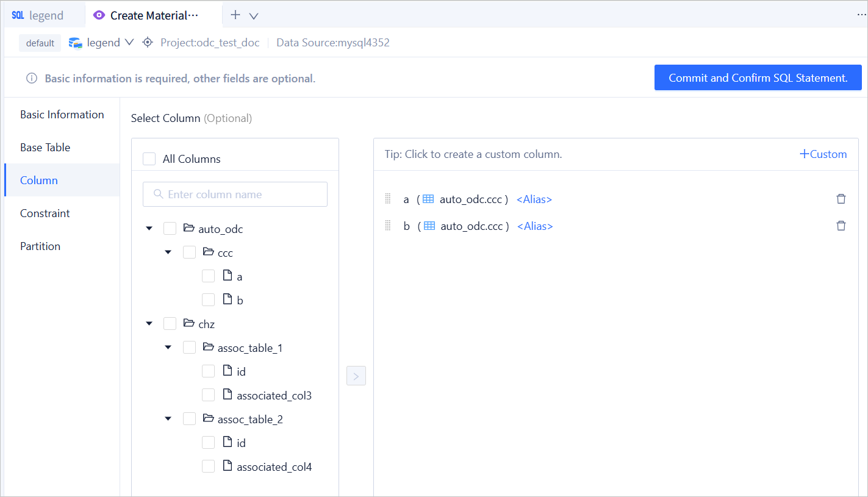Set the Alias for column a
The image size is (868, 497).
coord(534,199)
